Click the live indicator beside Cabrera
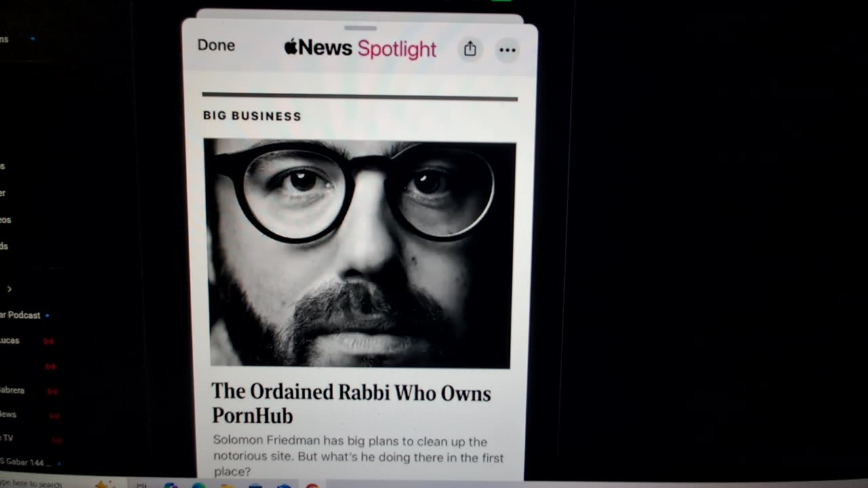 point(52,391)
